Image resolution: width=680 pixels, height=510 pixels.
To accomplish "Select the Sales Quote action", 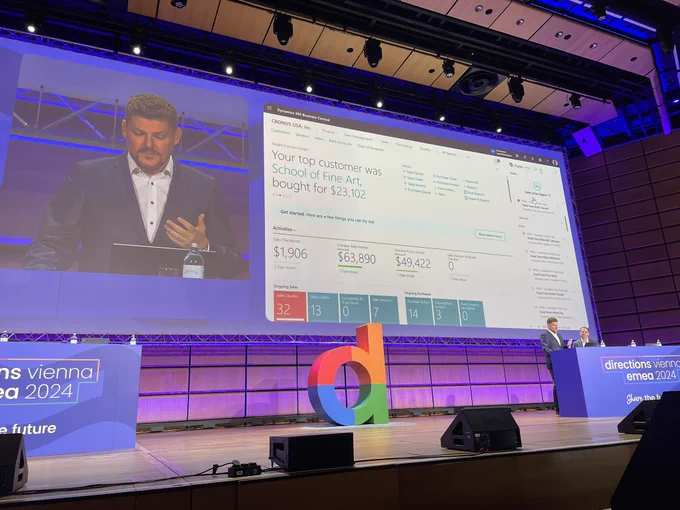I will tap(413, 173).
